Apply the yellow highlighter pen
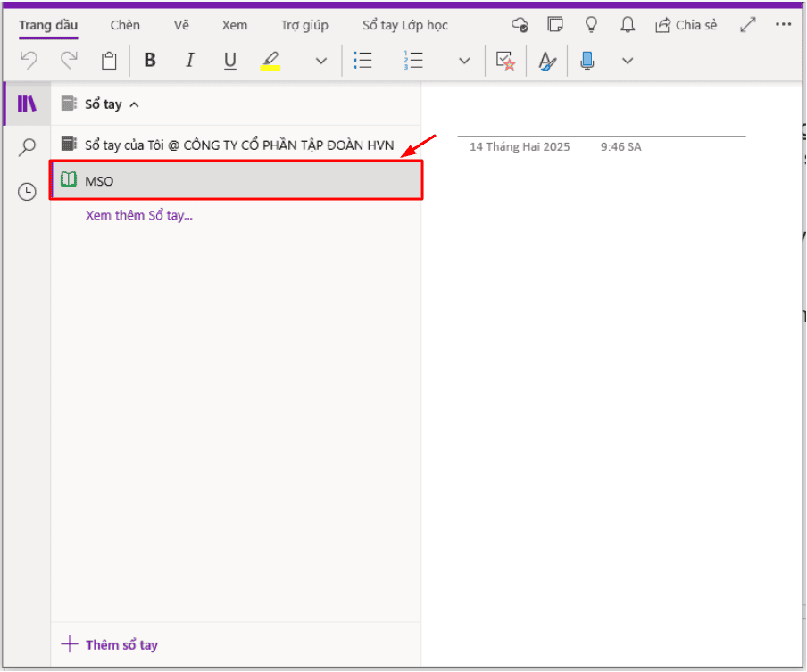807x672 pixels. 270,61
